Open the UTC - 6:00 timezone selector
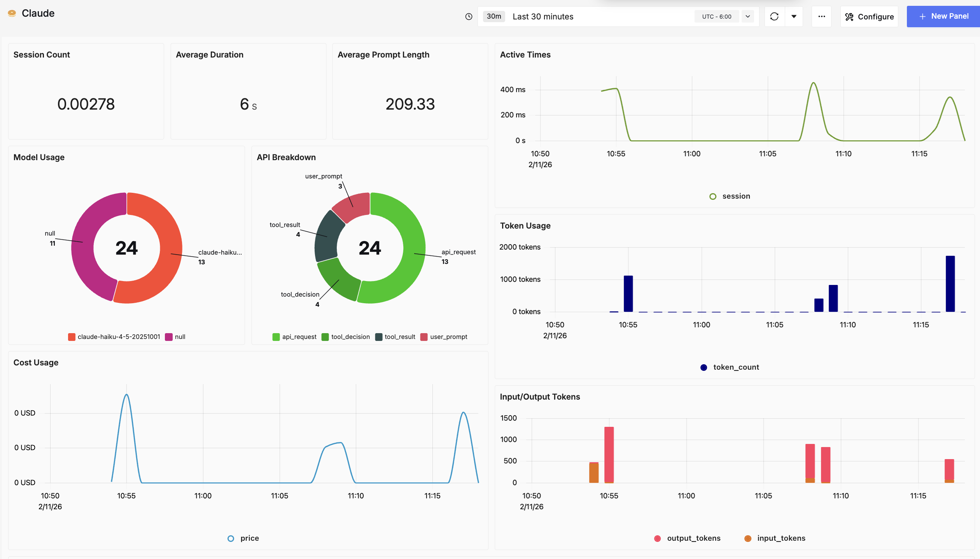Screen dimensions: 980x559 coord(716,17)
